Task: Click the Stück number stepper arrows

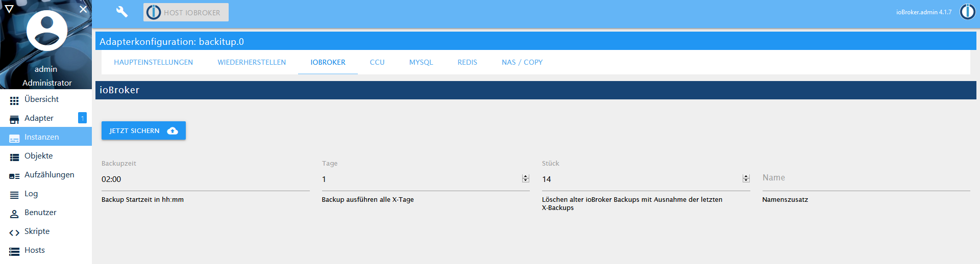Action: click(746, 178)
